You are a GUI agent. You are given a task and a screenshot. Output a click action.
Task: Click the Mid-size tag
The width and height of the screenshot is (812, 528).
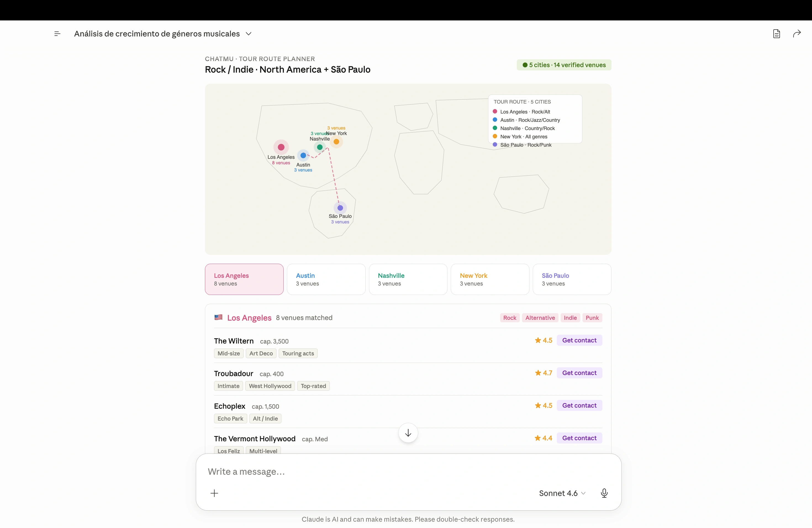click(229, 353)
